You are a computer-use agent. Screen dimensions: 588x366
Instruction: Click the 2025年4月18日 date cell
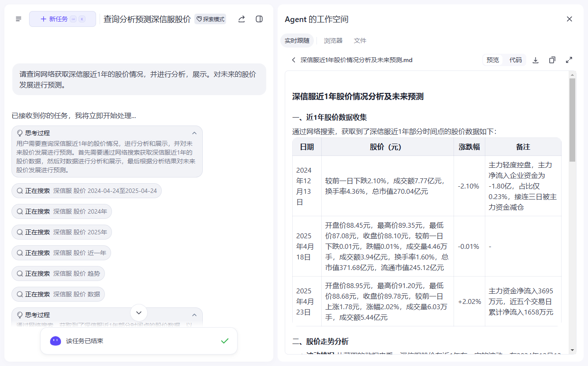(x=307, y=247)
